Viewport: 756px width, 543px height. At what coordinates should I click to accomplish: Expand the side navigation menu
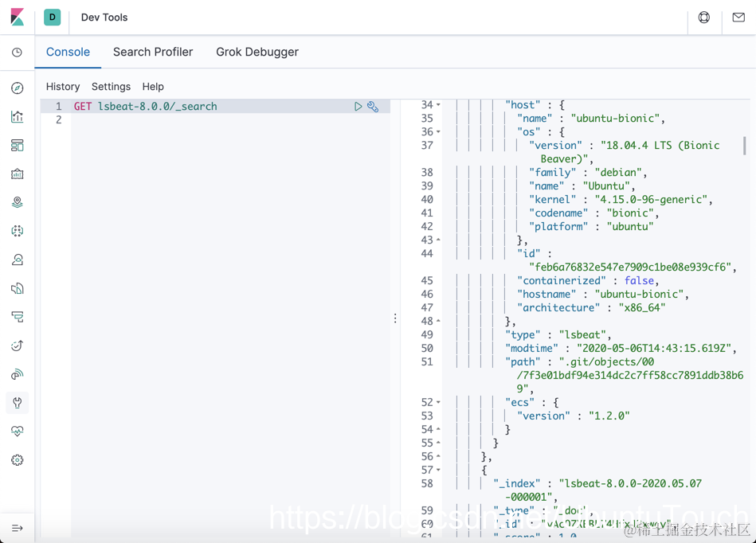(x=17, y=528)
